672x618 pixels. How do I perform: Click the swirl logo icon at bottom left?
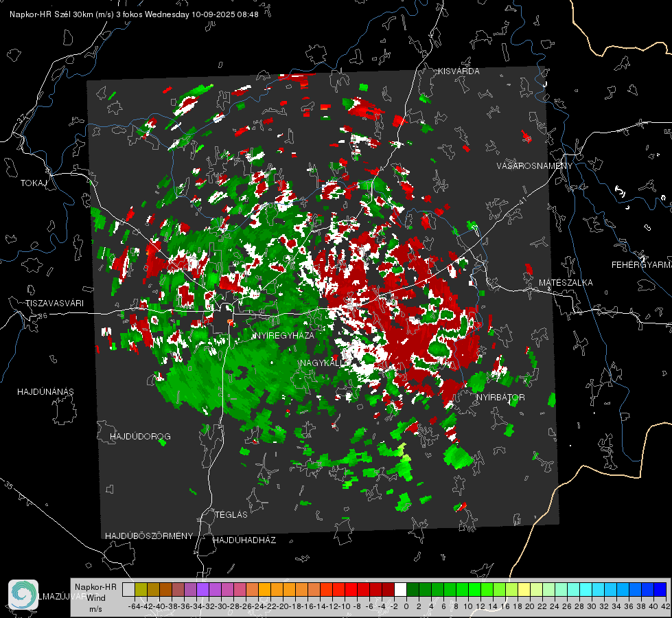click(x=23, y=595)
